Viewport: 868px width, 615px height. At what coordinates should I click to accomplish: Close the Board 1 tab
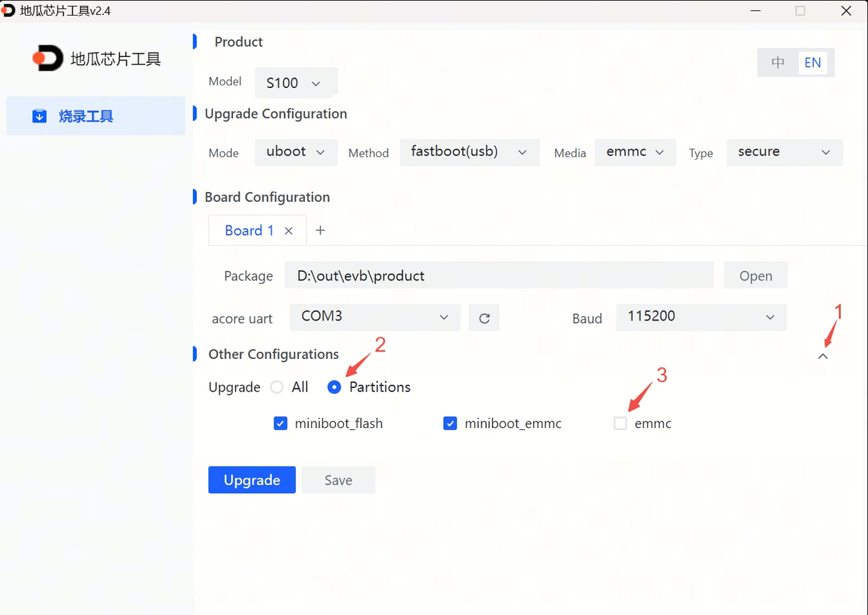[x=289, y=231]
